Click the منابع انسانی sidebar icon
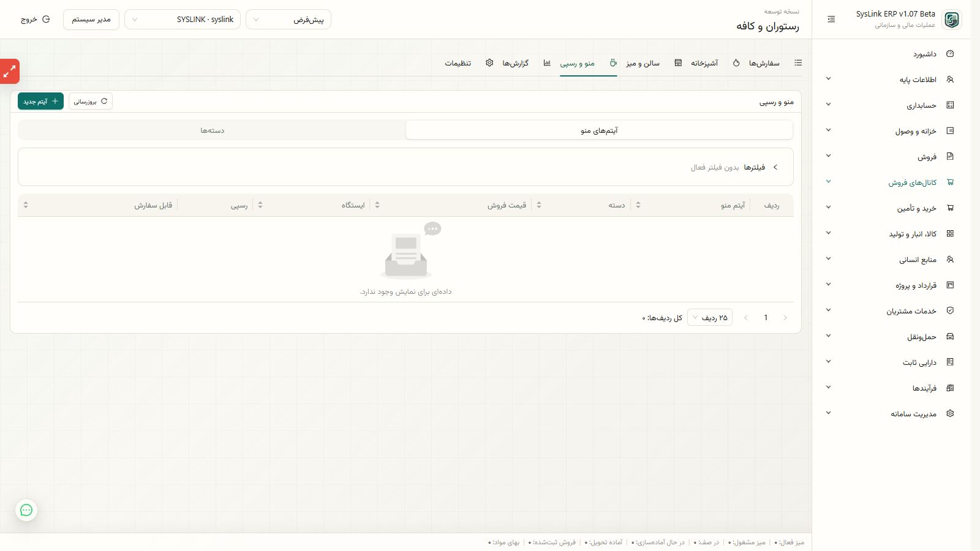The height and width of the screenshot is (551, 980). [x=950, y=260]
